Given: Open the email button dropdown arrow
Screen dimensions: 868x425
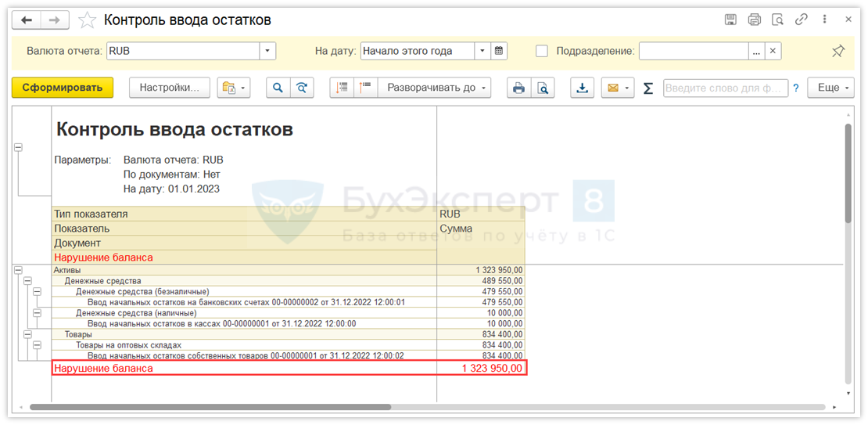Looking at the screenshot, I should point(628,88).
